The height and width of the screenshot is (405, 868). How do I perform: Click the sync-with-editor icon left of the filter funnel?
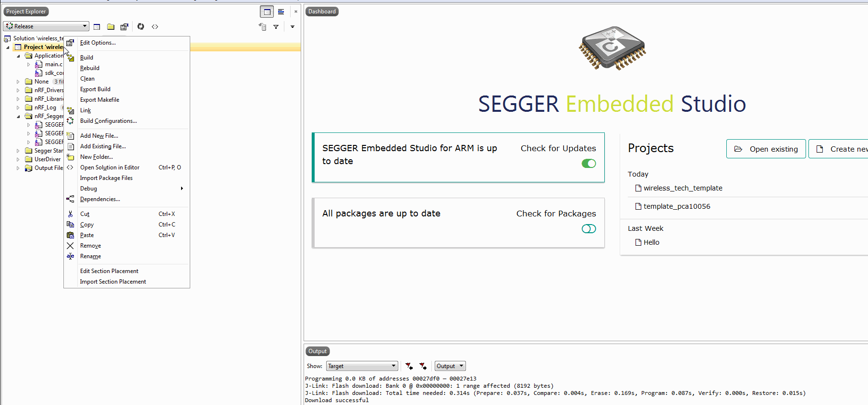coord(262,27)
